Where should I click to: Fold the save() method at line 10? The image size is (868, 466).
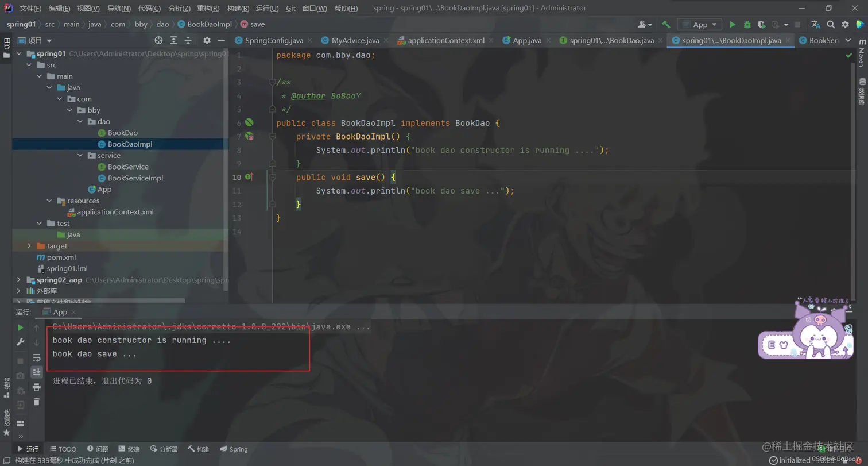(273, 177)
